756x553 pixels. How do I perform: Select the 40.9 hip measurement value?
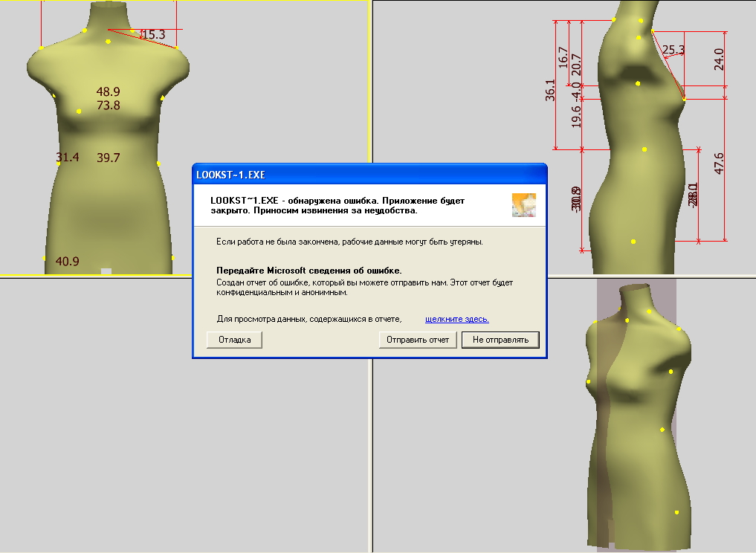pyautogui.click(x=68, y=262)
